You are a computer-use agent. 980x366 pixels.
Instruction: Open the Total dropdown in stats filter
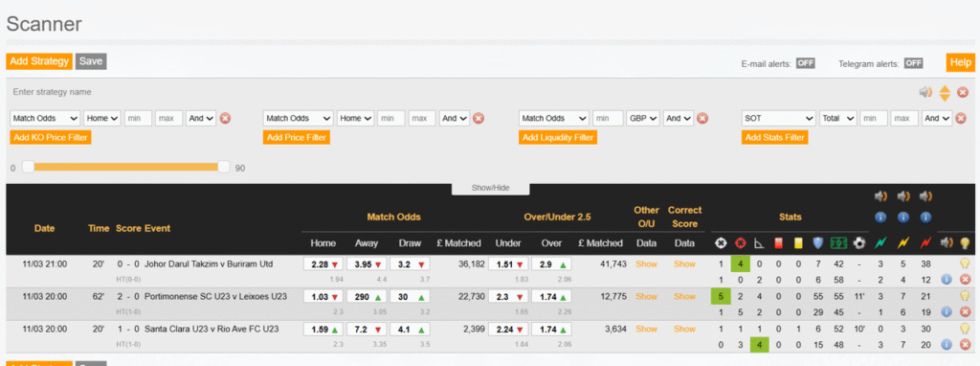(x=838, y=118)
